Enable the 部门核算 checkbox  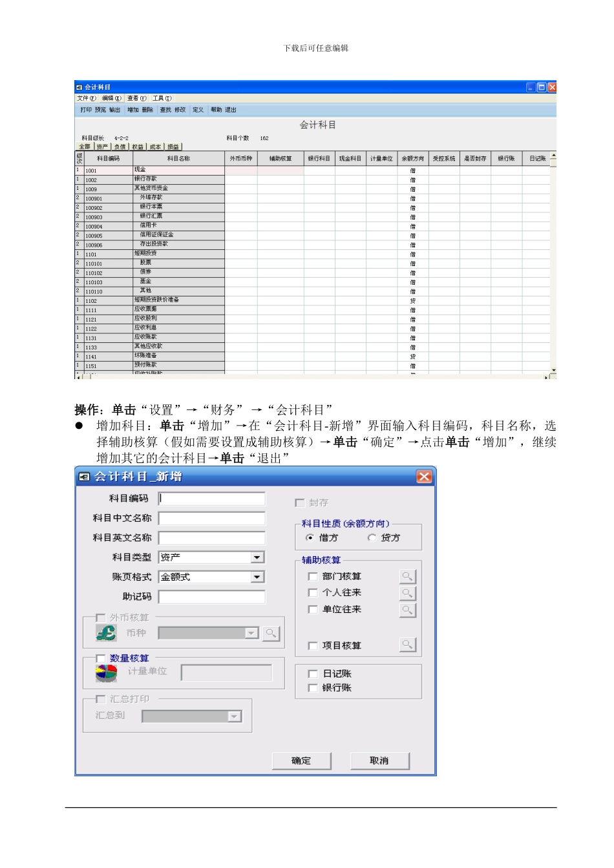(x=313, y=576)
